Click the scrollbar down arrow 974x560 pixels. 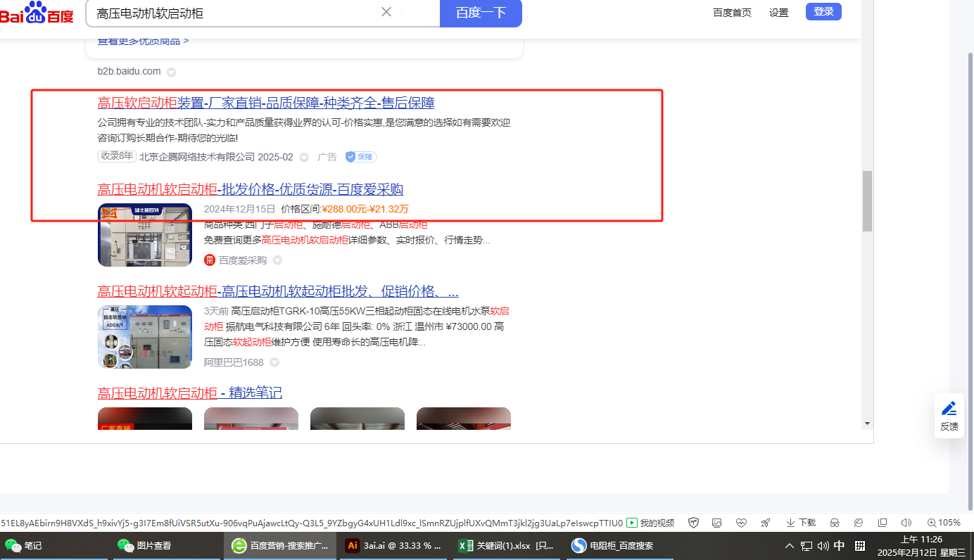tap(868, 424)
